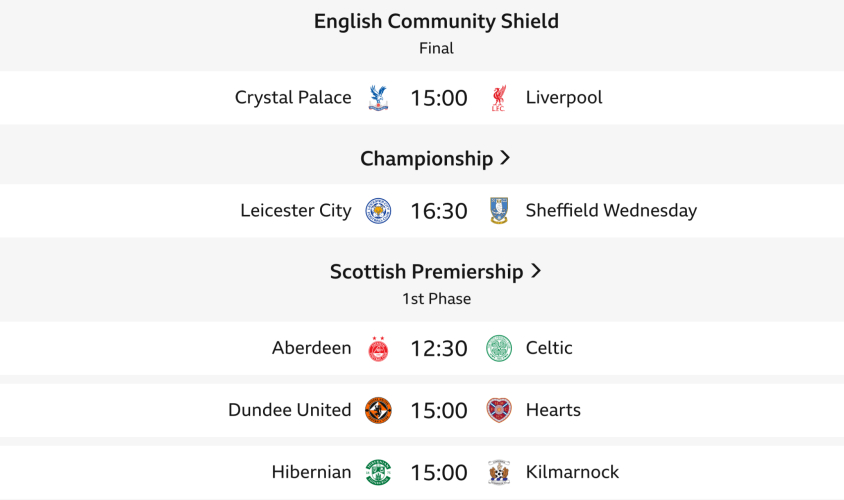The width and height of the screenshot is (844, 500).
Task: Click the Leicester City fox crest
Action: (x=378, y=211)
